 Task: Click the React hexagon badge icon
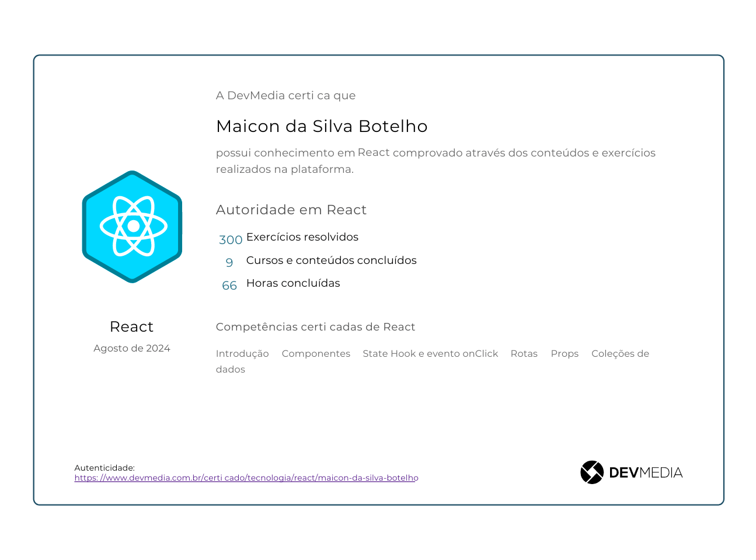133,227
